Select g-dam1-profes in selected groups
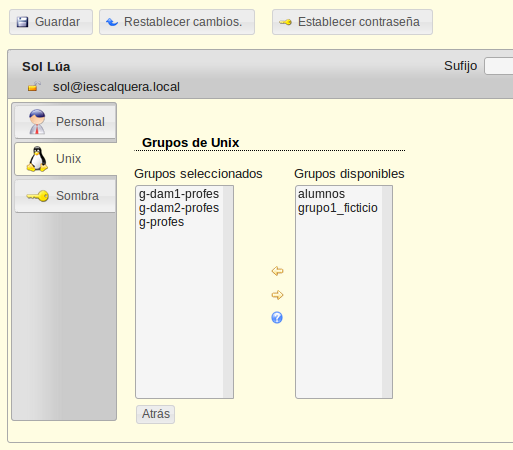The image size is (513, 450). [x=179, y=194]
